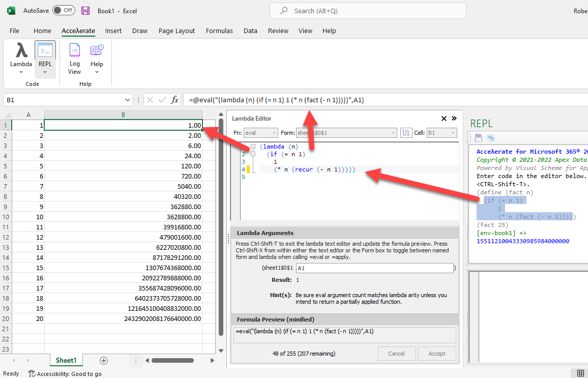Switch to the Page Layout tab
This screenshot has height=378, width=588.
(x=177, y=31)
